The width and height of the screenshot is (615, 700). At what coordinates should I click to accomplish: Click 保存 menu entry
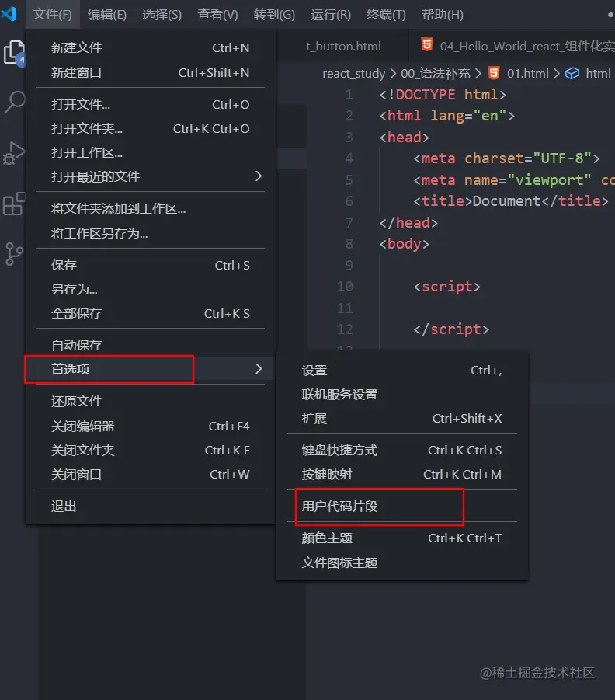click(x=151, y=265)
